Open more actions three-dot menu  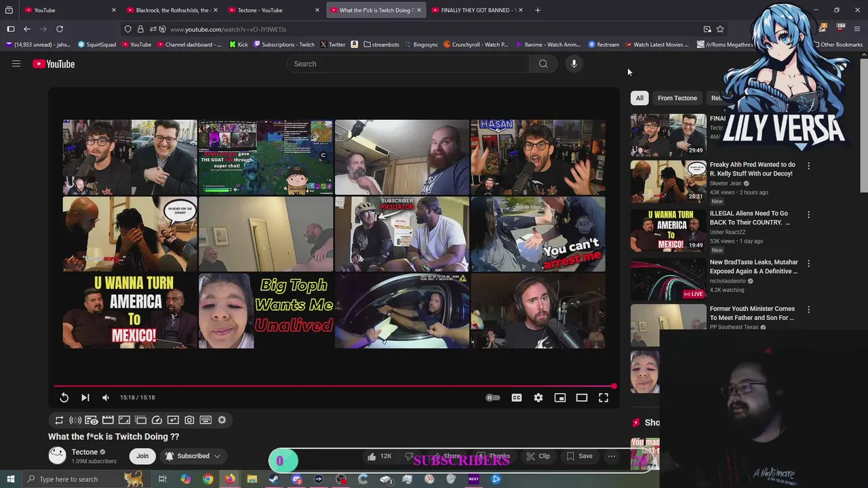tap(612, 456)
